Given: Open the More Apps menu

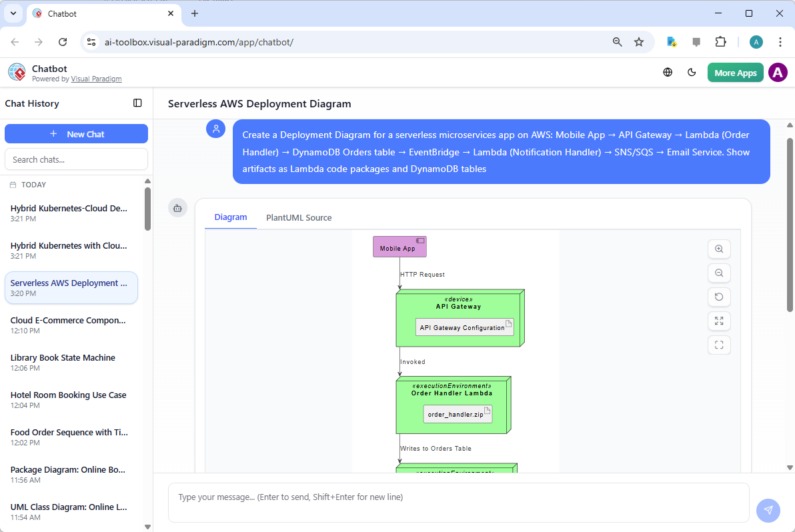Looking at the screenshot, I should [735, 73].
